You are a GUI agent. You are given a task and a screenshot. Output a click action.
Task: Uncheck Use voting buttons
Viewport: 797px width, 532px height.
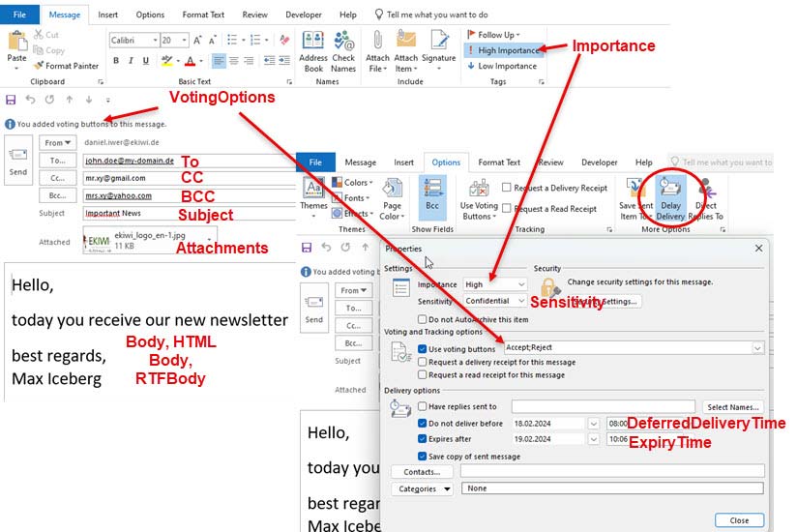(422, 349)
